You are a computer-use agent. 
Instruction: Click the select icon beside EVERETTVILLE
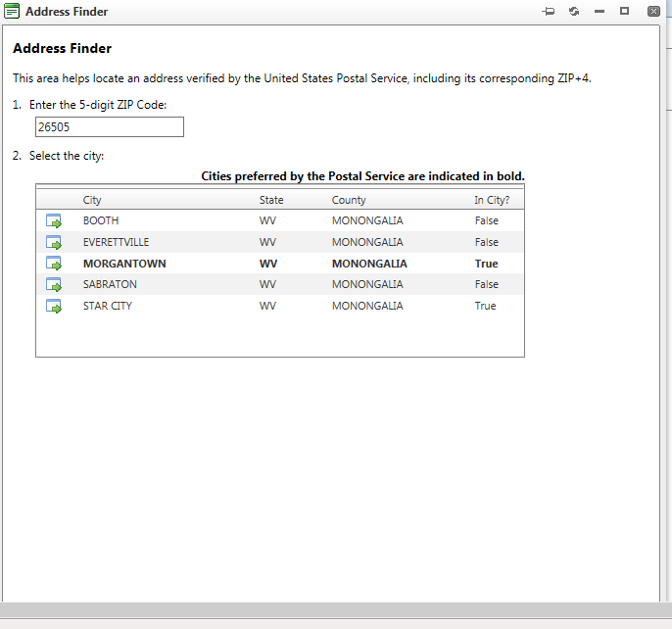point(54,243)
